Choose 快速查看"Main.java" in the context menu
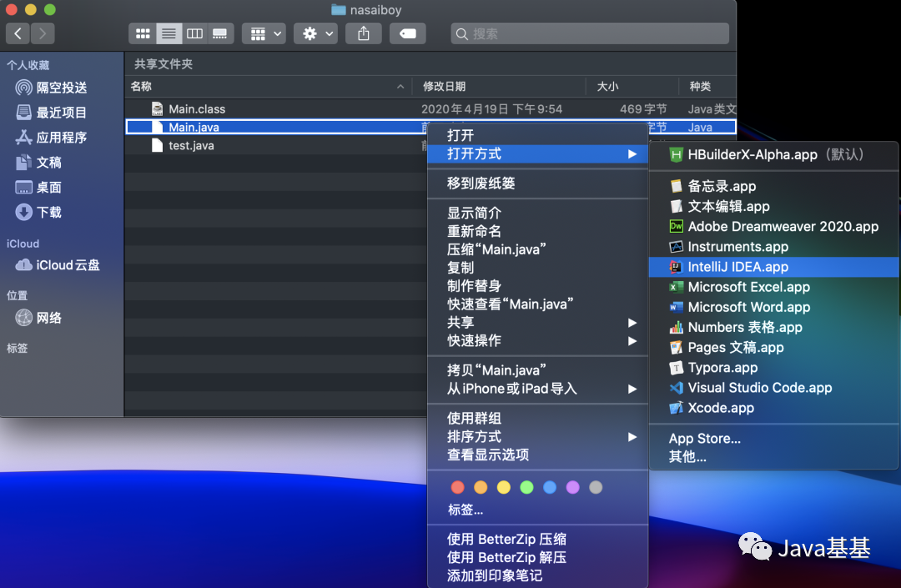Viewport: 901px width, 588px height. click(538, 304)
